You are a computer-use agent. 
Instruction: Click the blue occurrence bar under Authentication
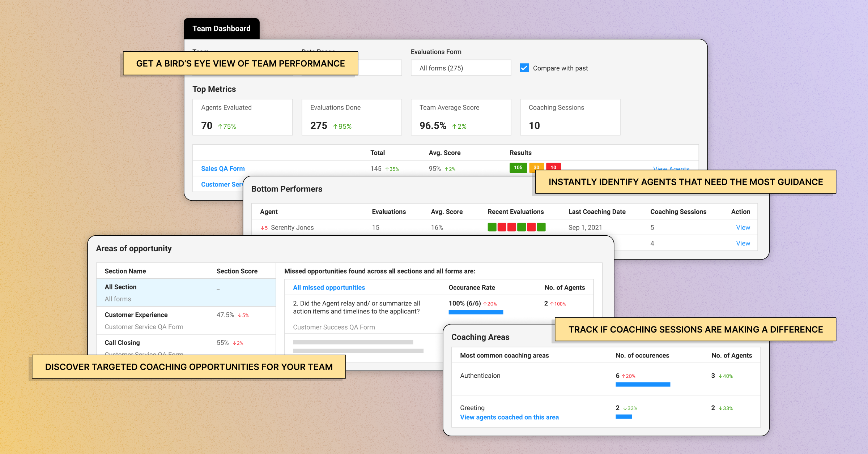[643, 384]
